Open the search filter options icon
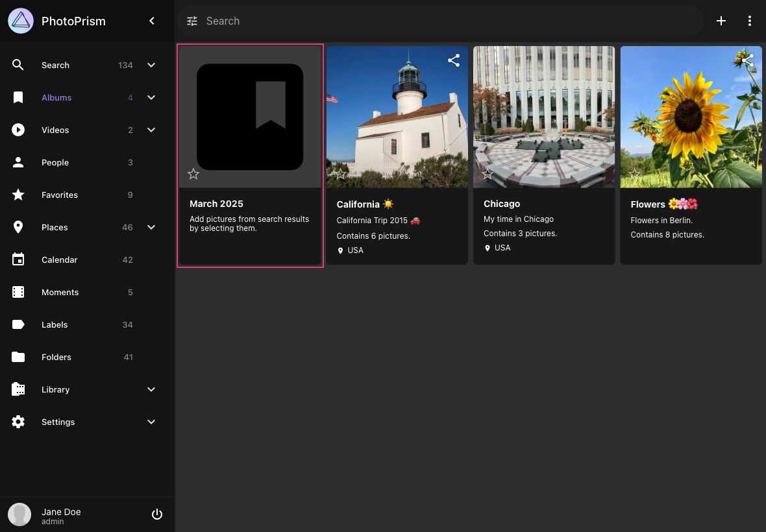The image size is (766, 532). pos(192,21)
